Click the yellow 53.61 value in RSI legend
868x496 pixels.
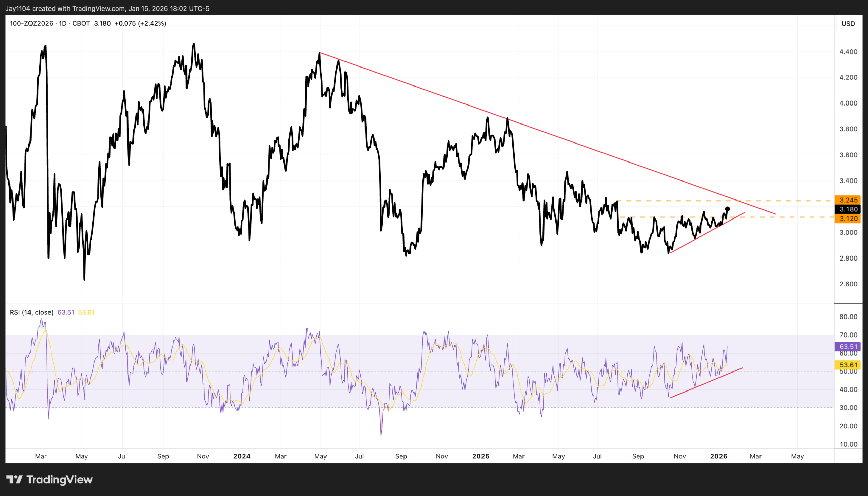pyautogui.click(x=86, y=312)
